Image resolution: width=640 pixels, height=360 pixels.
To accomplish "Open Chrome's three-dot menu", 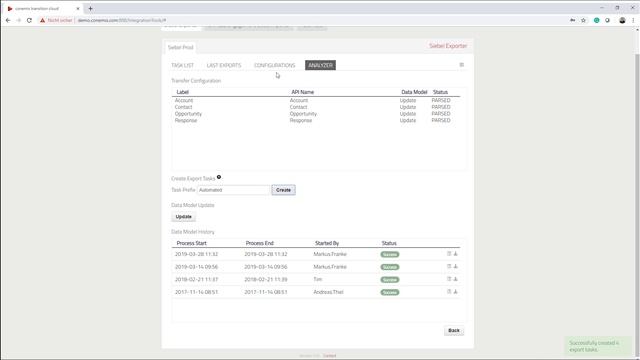I will tap(633, 20).
